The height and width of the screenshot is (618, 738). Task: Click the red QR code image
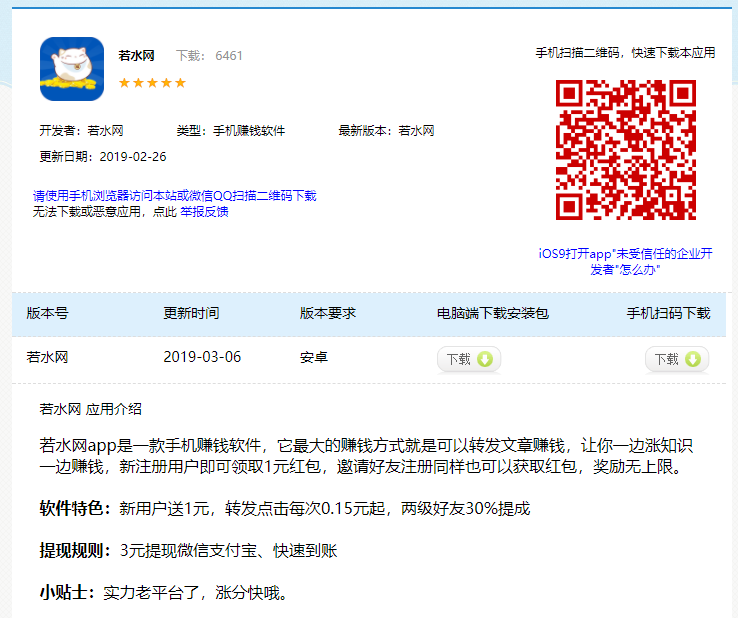626,150
